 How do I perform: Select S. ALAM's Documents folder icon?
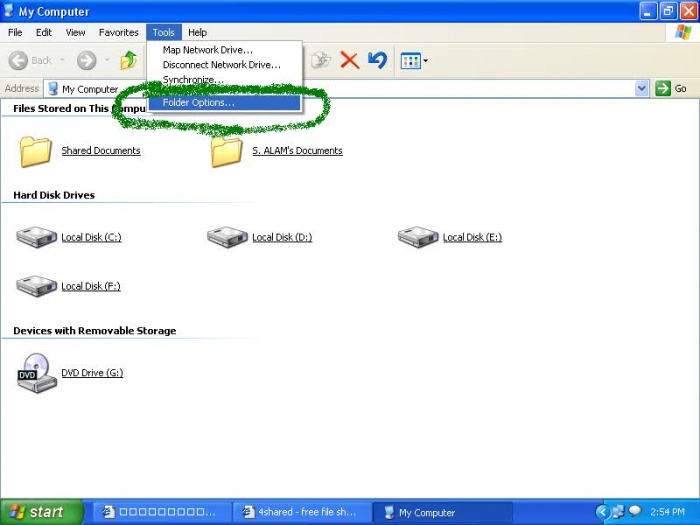pyautogui.click(x=227, y=152)
